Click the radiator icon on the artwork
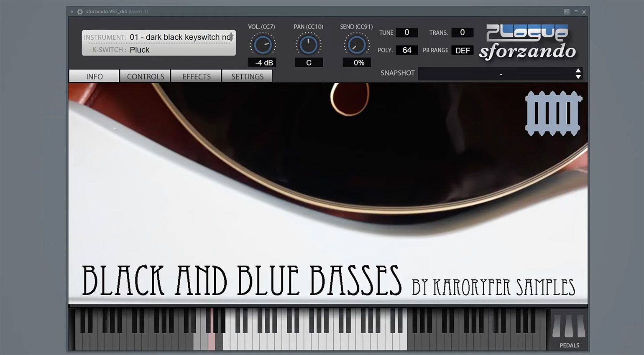Screen dimensions: 644x355 click(553, 113)
